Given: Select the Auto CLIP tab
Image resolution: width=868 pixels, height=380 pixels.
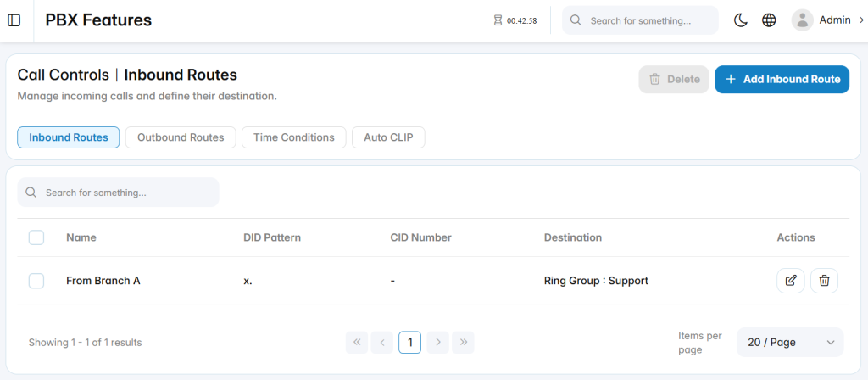Looking at the screenshot, I should click(x=388, y=137).
